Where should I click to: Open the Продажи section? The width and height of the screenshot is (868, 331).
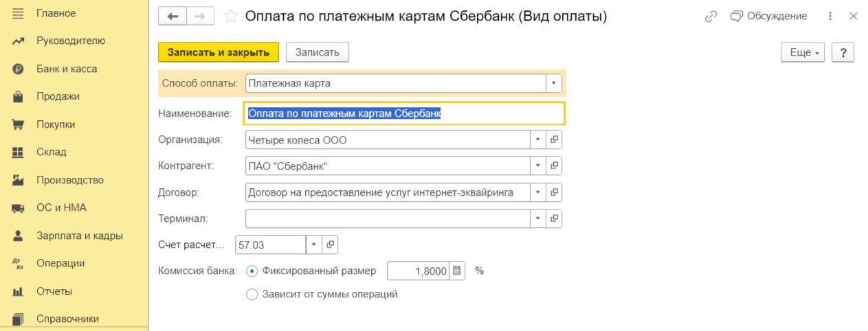click(58, 96)
